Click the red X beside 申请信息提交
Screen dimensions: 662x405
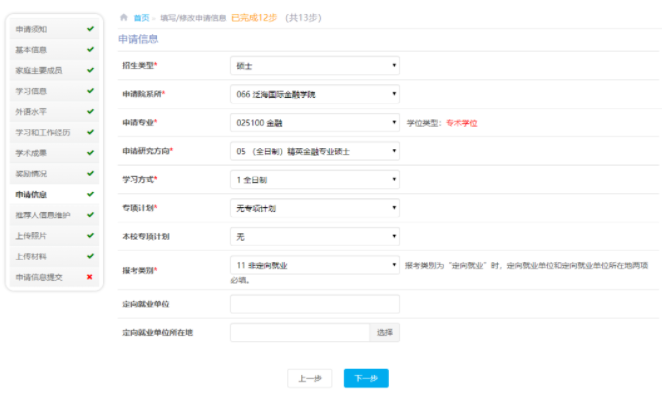[x=90, y=277]
